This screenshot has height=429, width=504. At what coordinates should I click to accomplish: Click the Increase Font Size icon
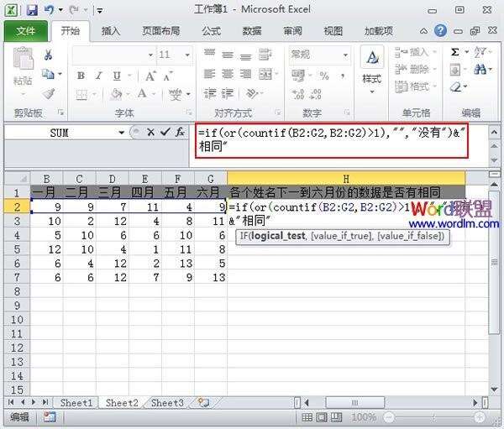click(150, 76)
